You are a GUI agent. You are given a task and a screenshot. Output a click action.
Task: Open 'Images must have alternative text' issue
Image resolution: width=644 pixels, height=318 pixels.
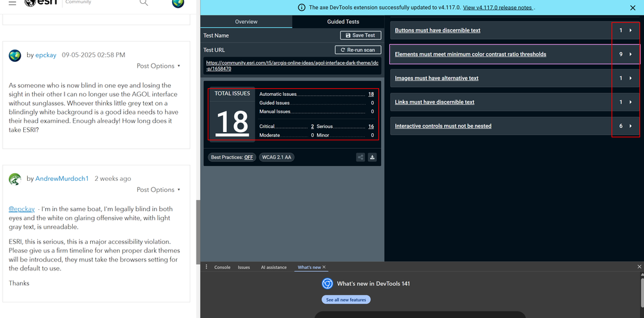point(436,78)
